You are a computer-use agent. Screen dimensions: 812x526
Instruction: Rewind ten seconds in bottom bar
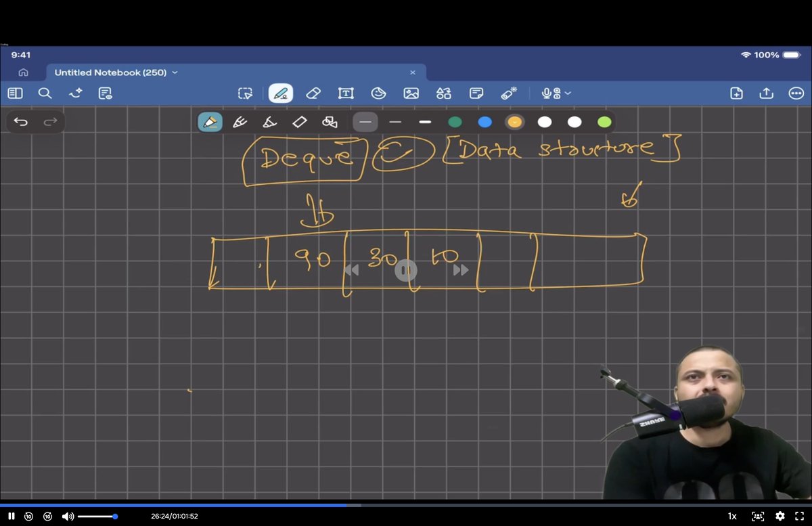coord(29,516)
